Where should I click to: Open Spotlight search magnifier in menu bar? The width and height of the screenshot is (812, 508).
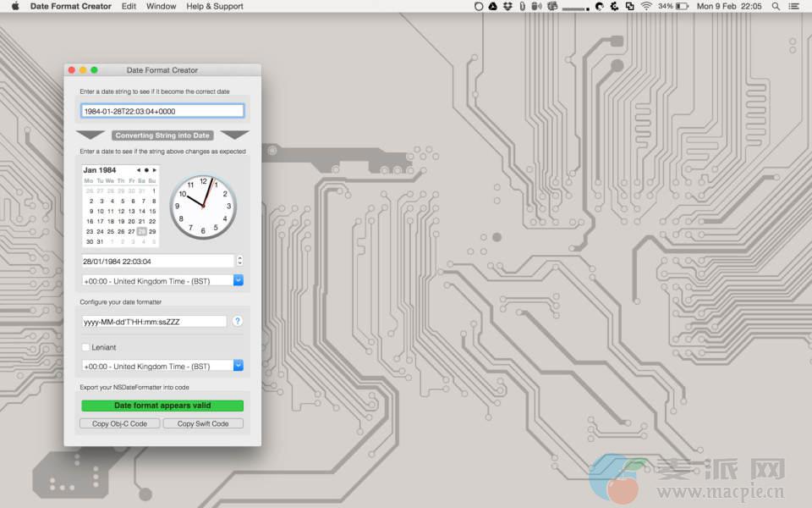776,7
